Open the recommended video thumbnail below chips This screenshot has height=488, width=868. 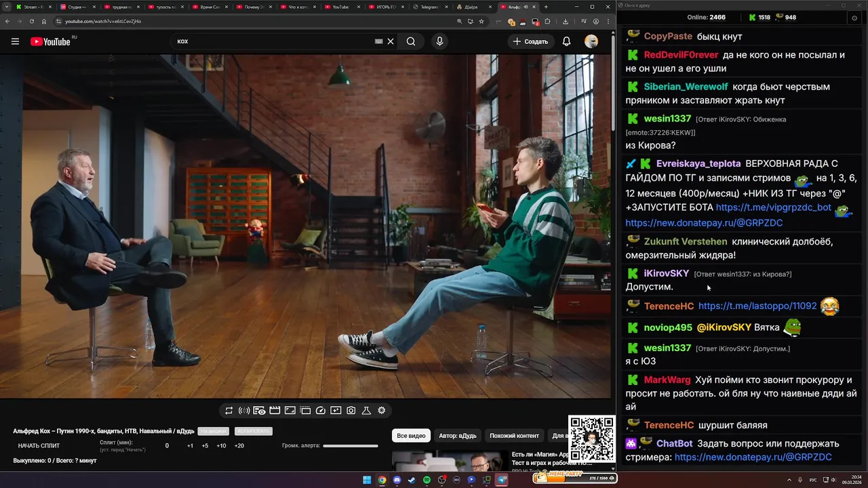pyautogui.click(x=450, y=461)
